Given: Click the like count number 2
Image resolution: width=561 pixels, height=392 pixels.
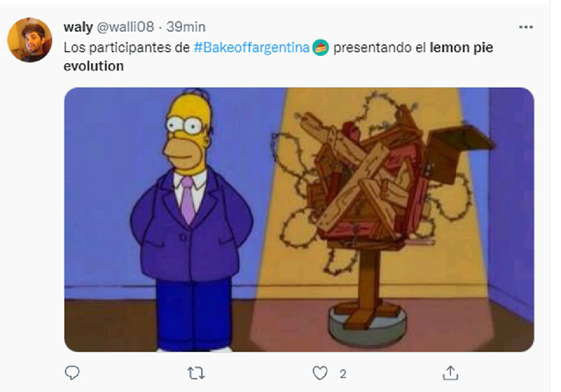Looking at the screenshot, I should click(343, 374).
